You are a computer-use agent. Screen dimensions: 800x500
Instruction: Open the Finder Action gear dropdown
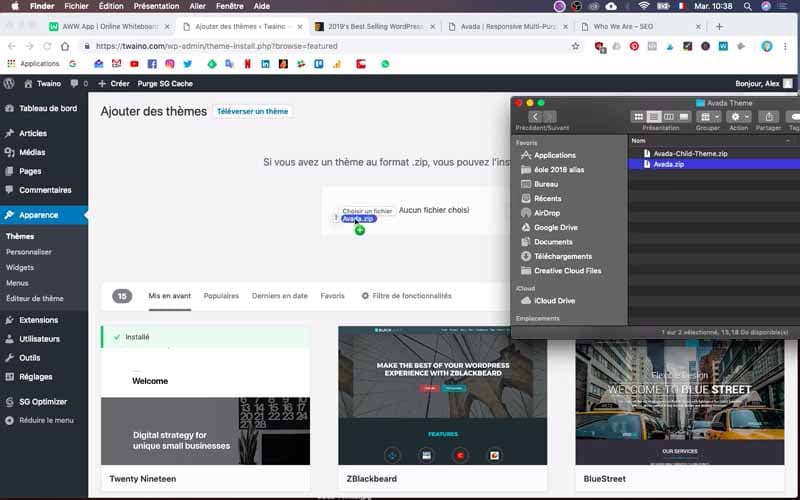pyautogui.click(x=738, y=117)
